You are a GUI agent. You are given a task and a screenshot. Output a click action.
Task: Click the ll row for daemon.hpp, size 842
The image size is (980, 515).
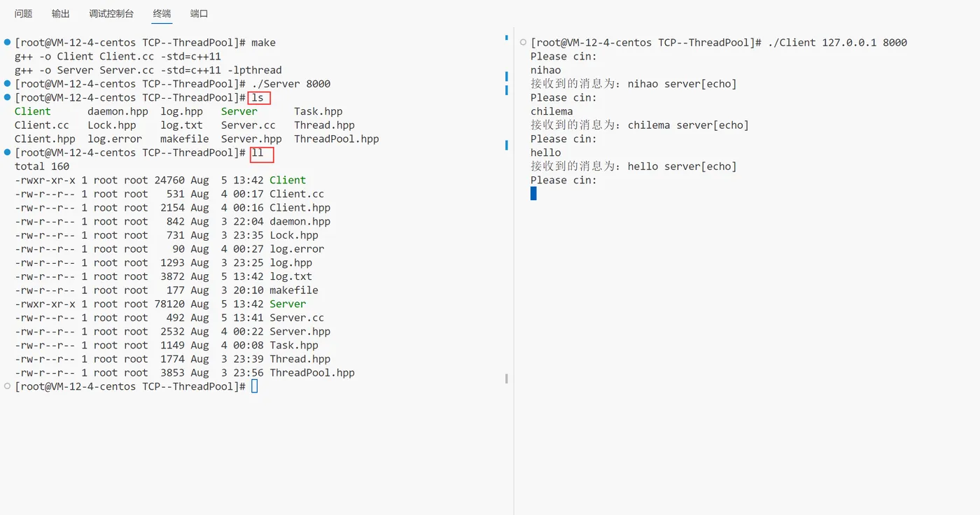[172, 221]
